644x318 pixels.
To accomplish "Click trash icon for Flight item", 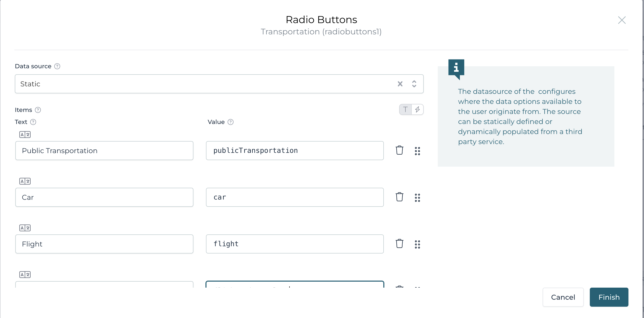I will (399, 244).
